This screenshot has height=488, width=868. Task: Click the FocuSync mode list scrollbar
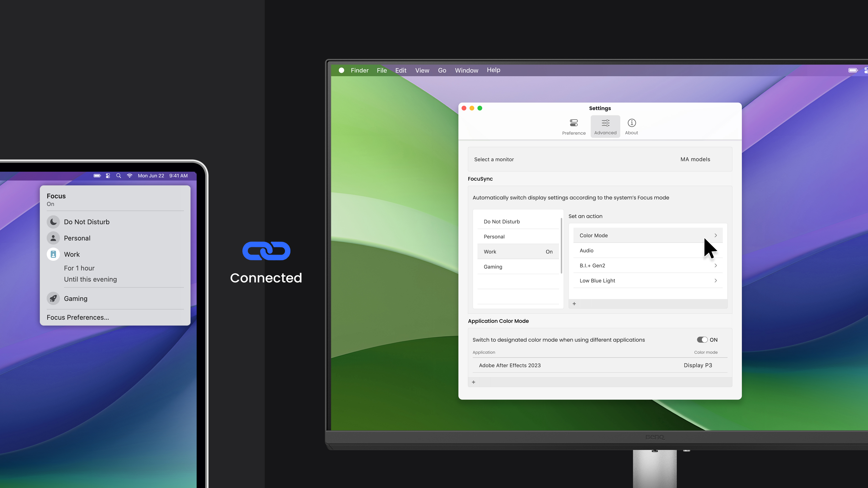(561, 246)
